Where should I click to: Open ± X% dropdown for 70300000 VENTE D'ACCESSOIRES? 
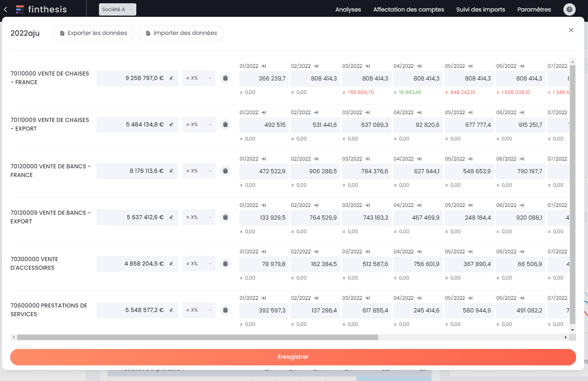pyautogui.click(x=199, y=264)
